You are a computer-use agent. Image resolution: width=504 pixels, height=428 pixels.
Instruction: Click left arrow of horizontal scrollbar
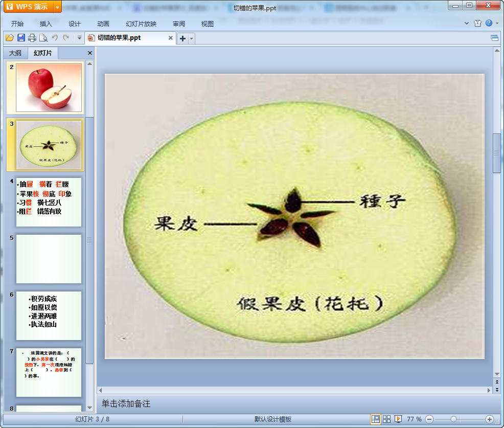101,390
